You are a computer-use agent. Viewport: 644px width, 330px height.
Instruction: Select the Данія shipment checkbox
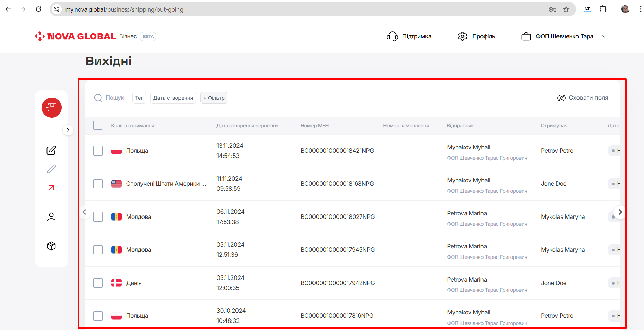[98, 283]
